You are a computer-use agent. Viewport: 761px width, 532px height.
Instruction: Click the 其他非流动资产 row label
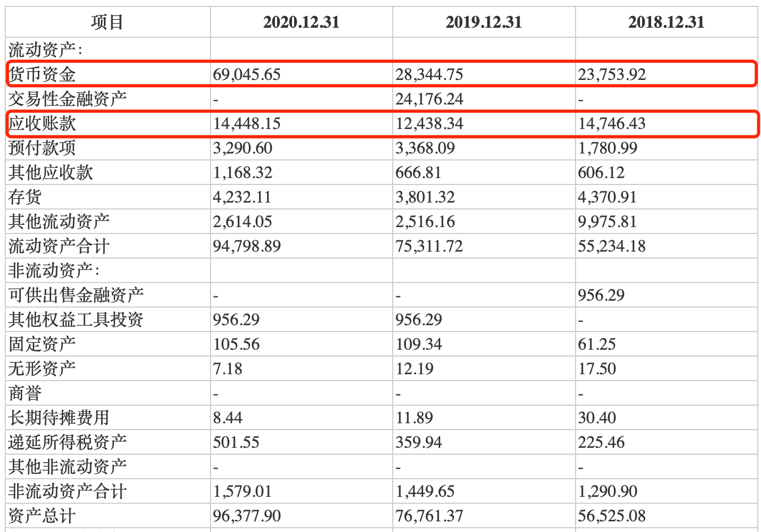coord(68,466)
